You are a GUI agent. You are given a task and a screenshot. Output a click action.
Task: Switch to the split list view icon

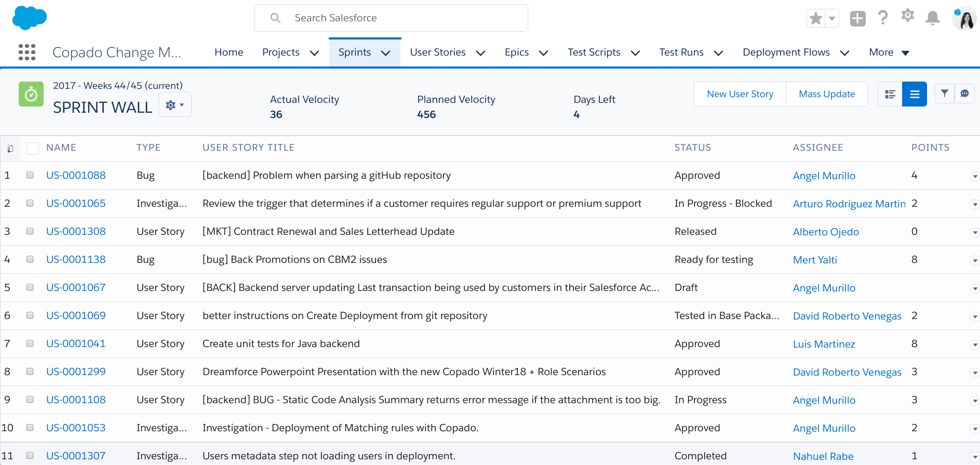(x=890, y=94)
